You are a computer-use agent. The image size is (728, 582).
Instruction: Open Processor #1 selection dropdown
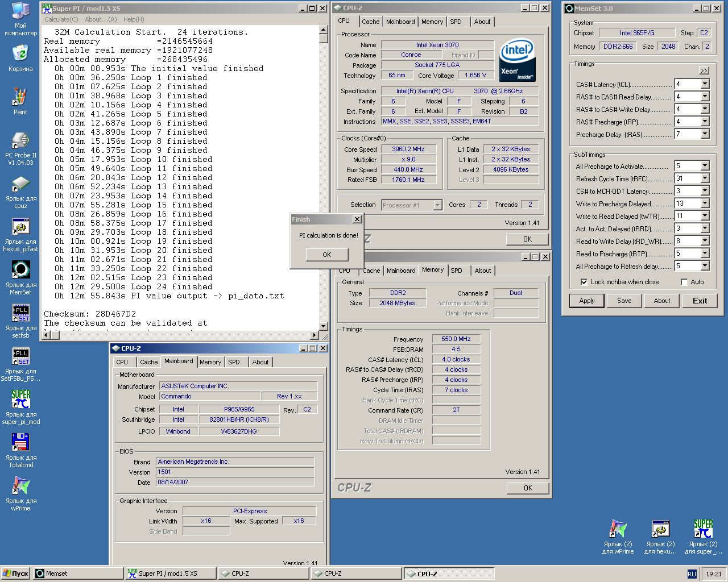pyautogui.click(x=438, y=205)
